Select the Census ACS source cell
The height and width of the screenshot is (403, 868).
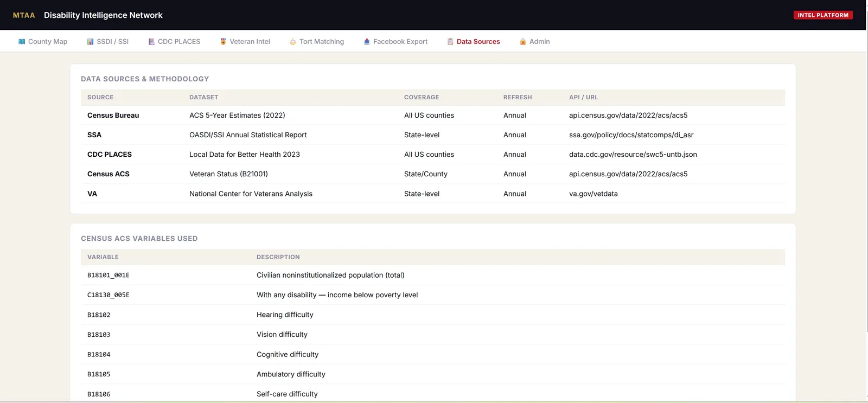click(x=108, y=174)
